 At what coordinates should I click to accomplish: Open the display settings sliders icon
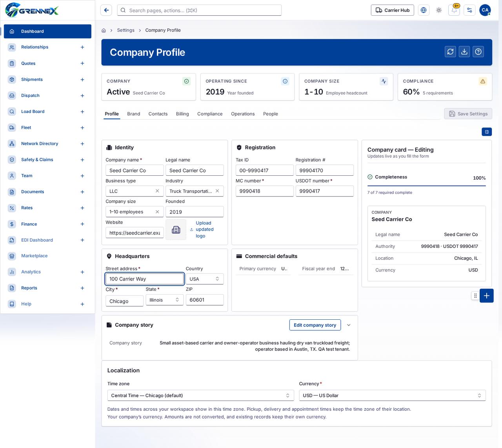[x=469, y=10]
